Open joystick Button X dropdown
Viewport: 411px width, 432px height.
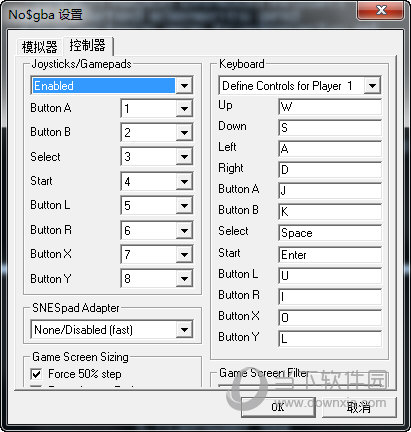pyautogui.click(x=157, y=254)
